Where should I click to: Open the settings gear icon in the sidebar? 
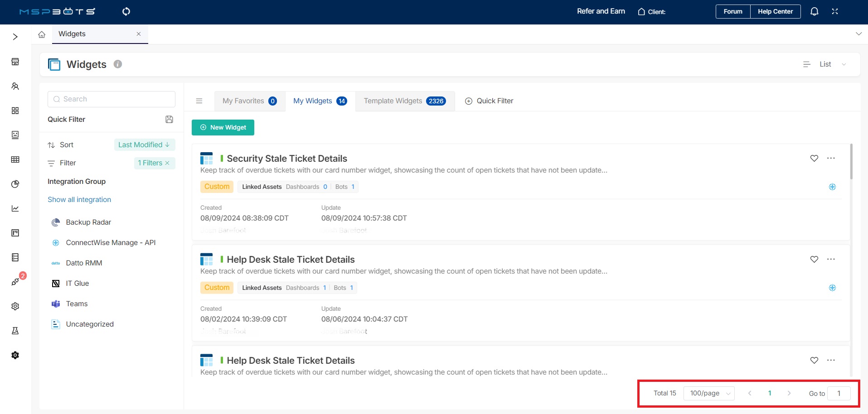click(x=15, y=306)
